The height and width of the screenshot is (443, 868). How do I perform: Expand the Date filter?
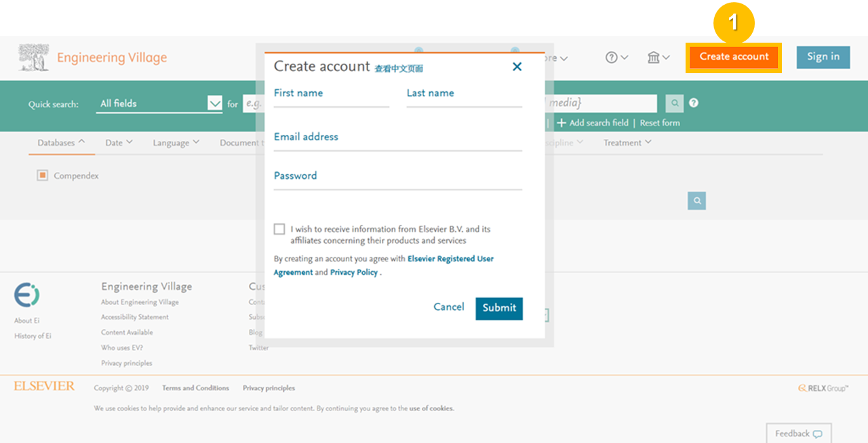pyautogui.click(x=119, y=143)
